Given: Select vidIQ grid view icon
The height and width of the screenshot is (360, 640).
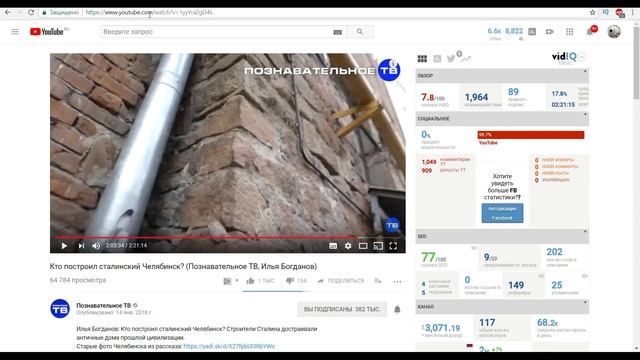Looking at the screenshot, I should point(422,59).
